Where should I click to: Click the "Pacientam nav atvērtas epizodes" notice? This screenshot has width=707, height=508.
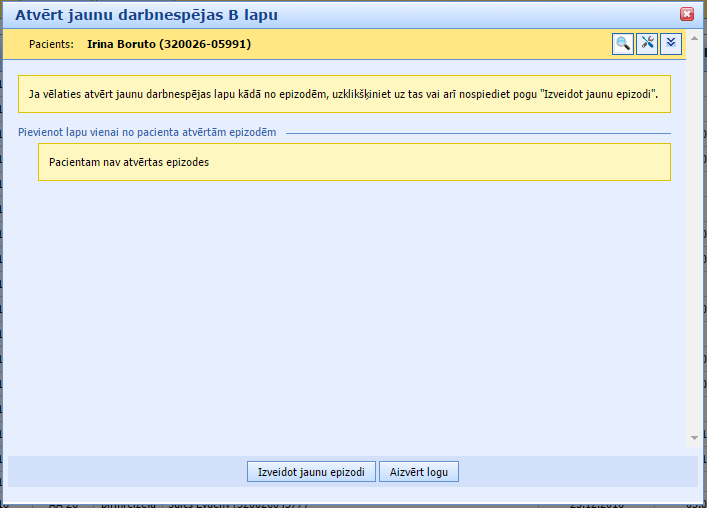click(129, 161)
